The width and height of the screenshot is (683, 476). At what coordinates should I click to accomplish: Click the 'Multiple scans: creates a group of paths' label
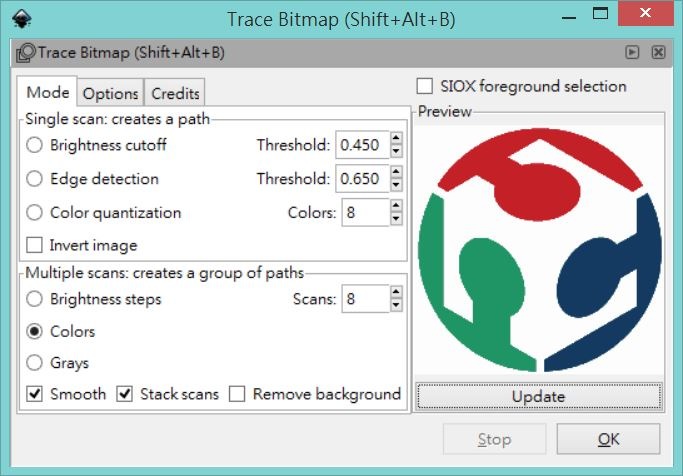pos(165,273)
